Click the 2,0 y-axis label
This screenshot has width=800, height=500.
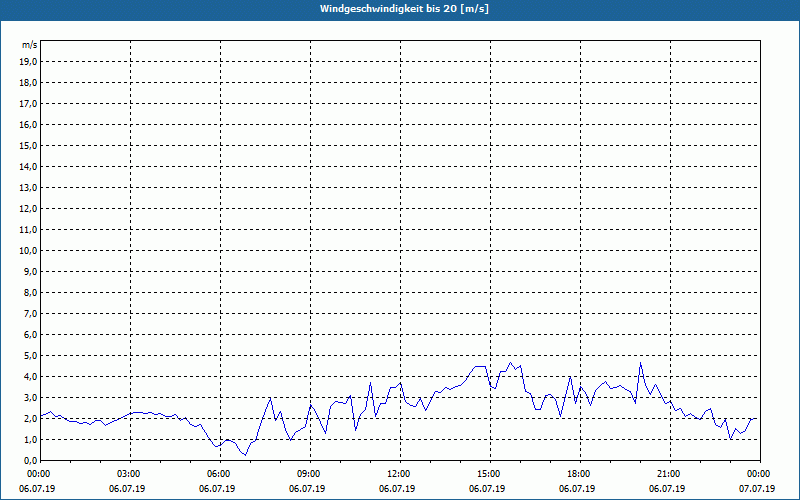[31, 418]
